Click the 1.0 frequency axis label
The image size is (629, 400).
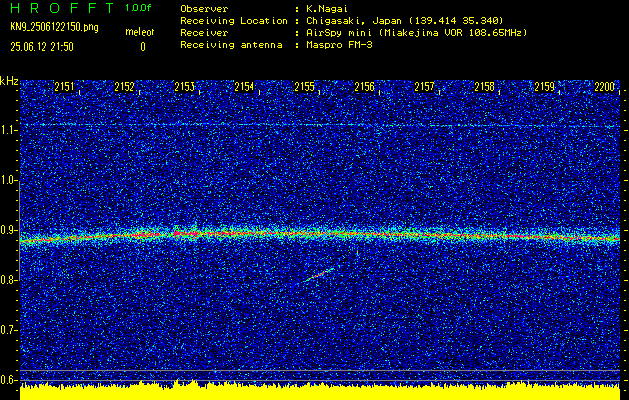pyautogui.click(x=9, y=181)
